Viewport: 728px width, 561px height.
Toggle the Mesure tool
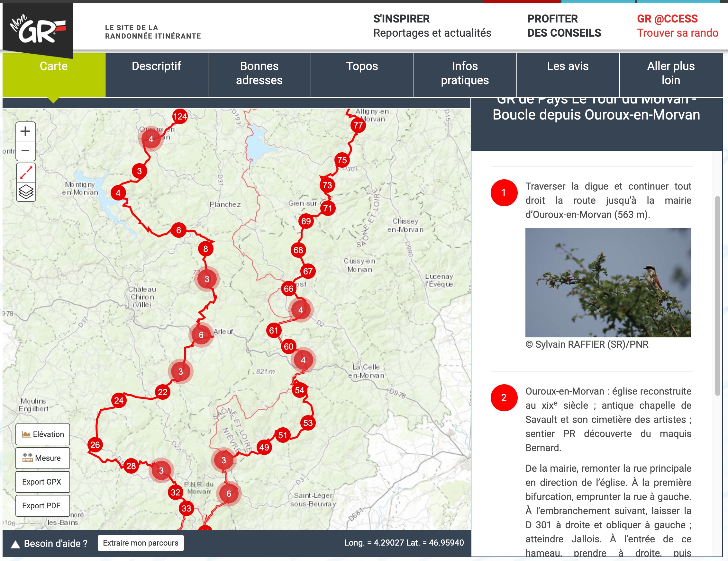click(43, 458)
